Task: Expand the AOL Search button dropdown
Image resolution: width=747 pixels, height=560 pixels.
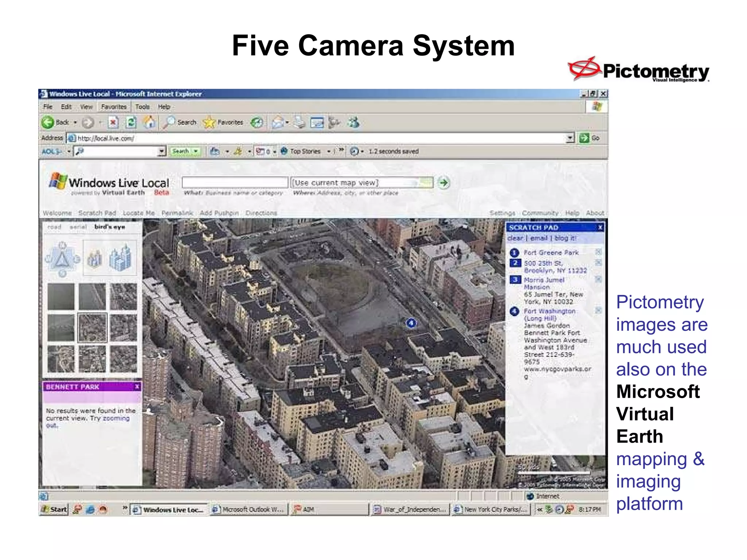Action: 196,151
